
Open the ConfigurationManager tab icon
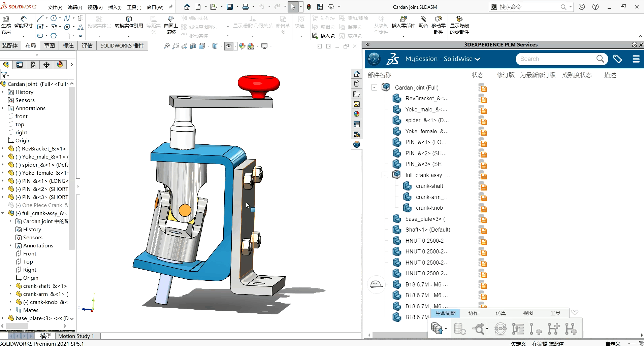[x=33, y=65]
